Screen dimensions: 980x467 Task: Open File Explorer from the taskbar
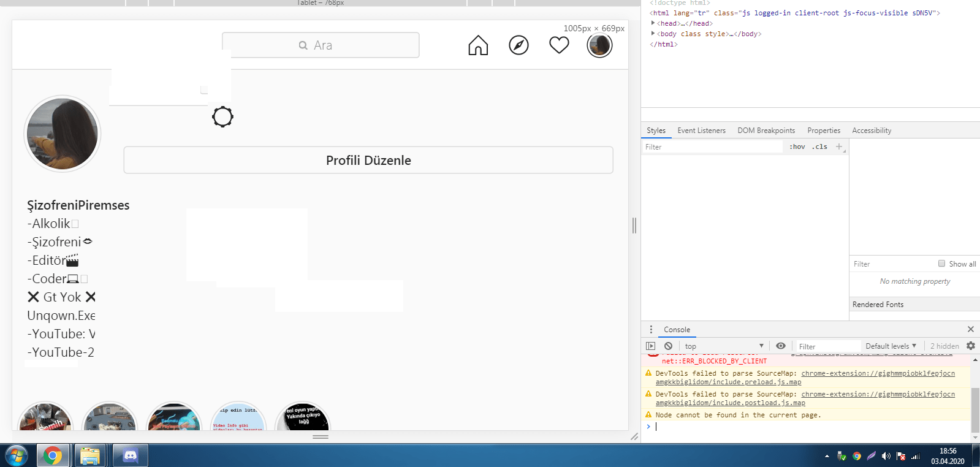[x=89, y=456]
